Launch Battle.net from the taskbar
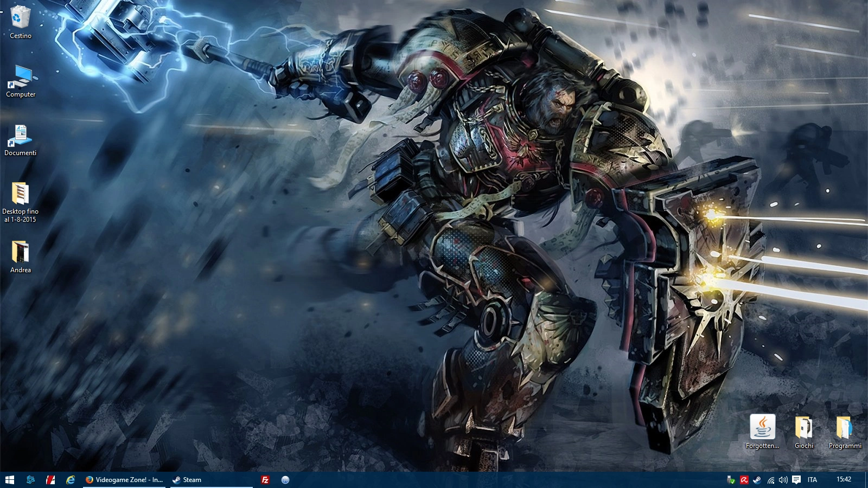This screenshot has width=868, height=488. click(30, 480)
